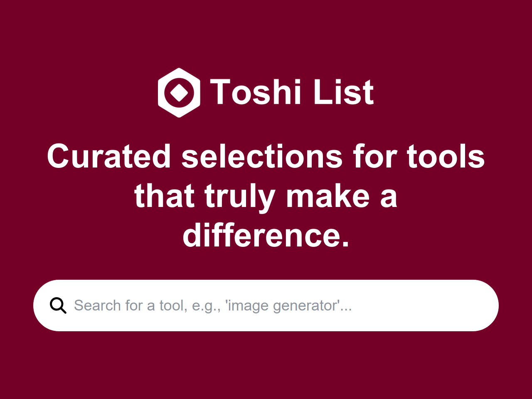Click the white hexagon emblem above the headline

[180, 93]
